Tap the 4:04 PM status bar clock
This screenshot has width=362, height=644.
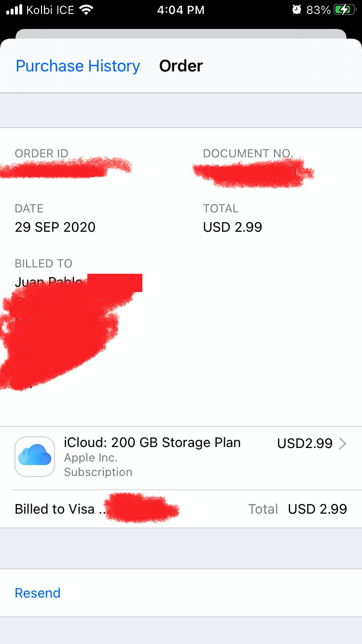181,10
